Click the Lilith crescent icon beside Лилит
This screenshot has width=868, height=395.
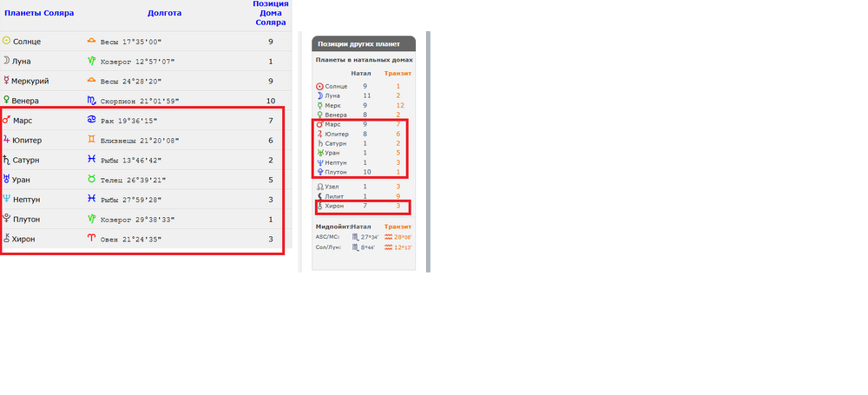319,196
